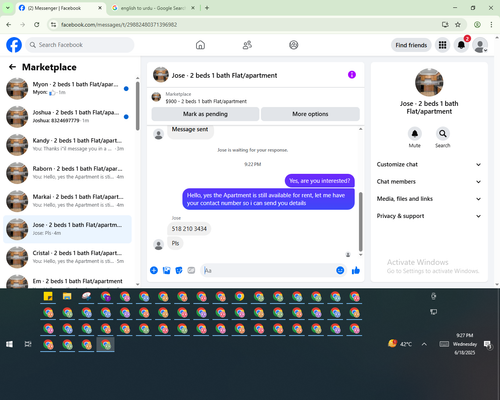Open the Facebook Home icon
500x400 pixels.
200,45
